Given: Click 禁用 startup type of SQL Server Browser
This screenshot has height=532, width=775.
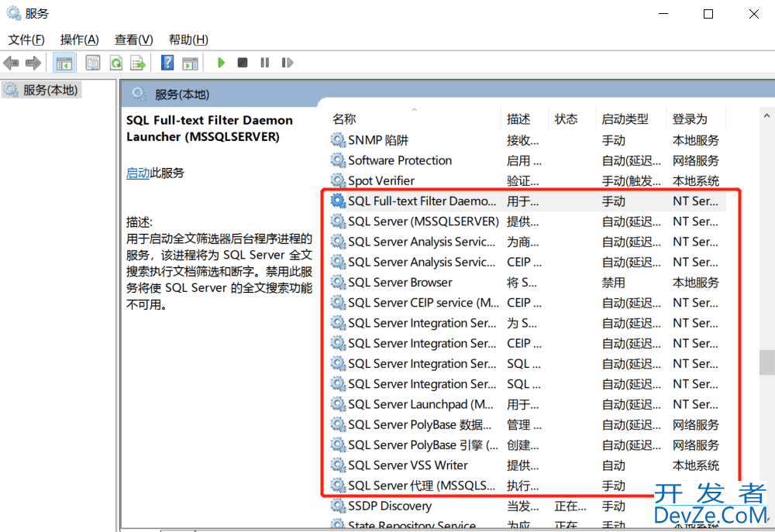Looking at the screenshot, I should click(x=613, y=283).
